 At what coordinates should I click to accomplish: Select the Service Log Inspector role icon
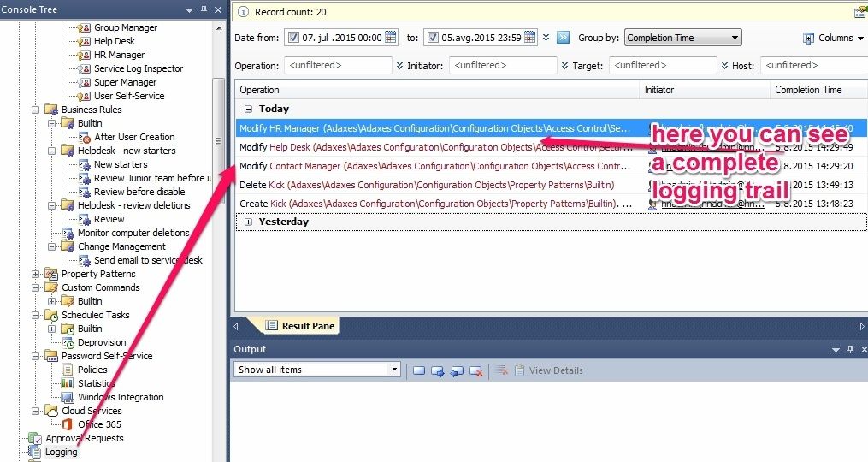[84, 68]
